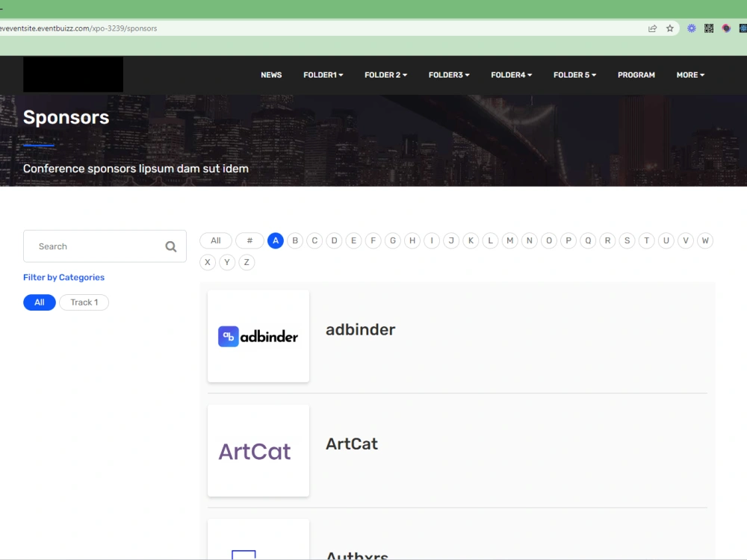Filter sponsors by letter T

[646, 240]
